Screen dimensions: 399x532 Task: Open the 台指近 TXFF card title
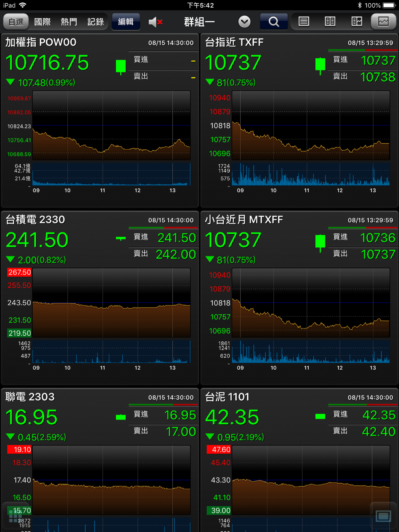click(234, 42)
